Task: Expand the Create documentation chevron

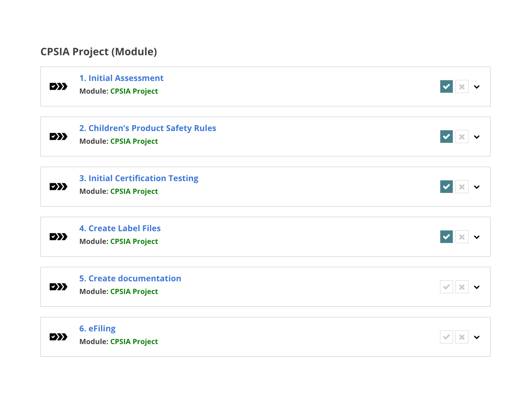Action: click(477, 287)
